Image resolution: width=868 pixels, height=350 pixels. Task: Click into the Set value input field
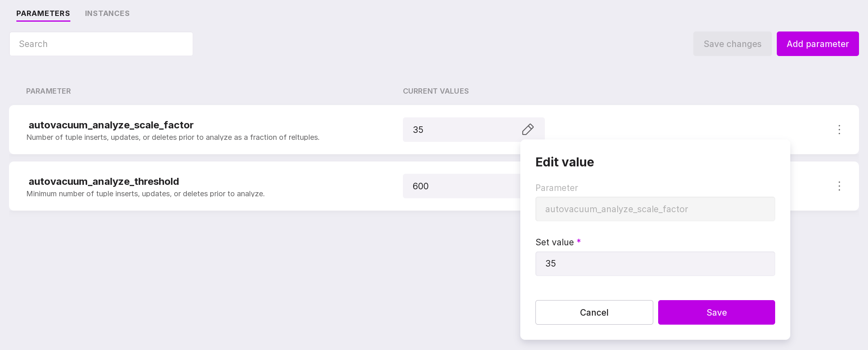click(655, 264)
